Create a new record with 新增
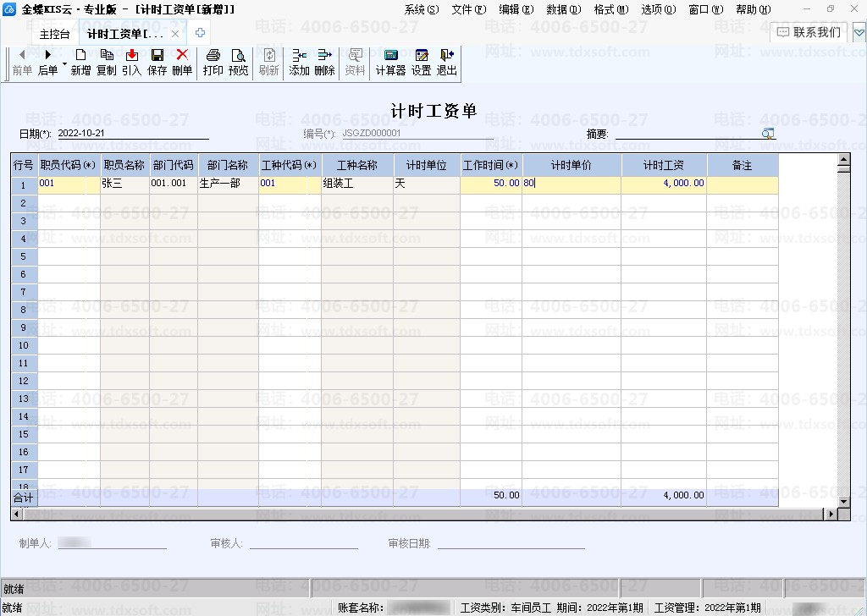Screen dimensions: 867x616 pyautogui.click(x=80, y=63)
